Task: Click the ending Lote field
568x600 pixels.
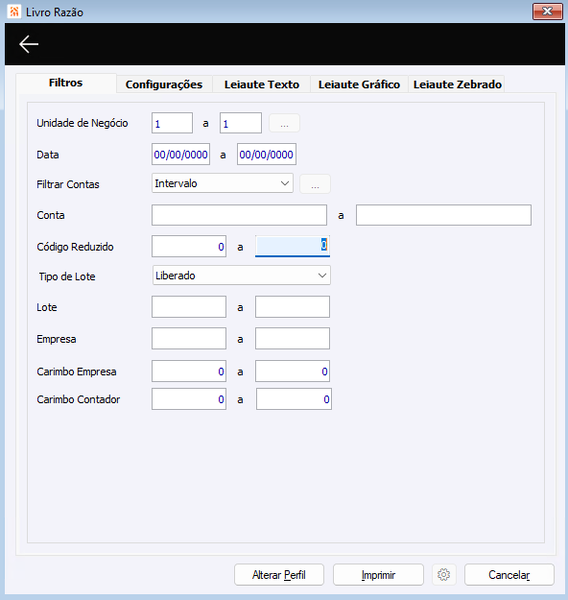Action: (292, 307)
